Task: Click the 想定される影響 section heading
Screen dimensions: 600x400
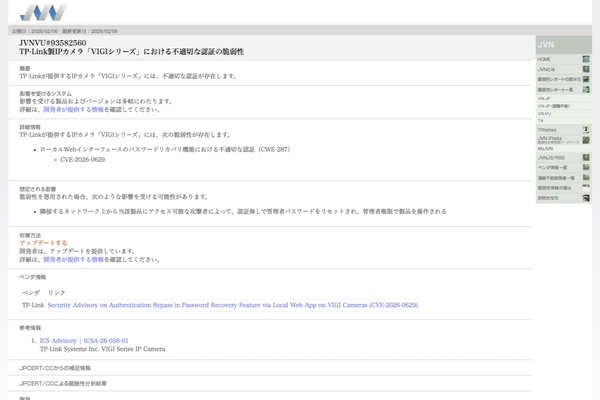Action: coord(38,189)
